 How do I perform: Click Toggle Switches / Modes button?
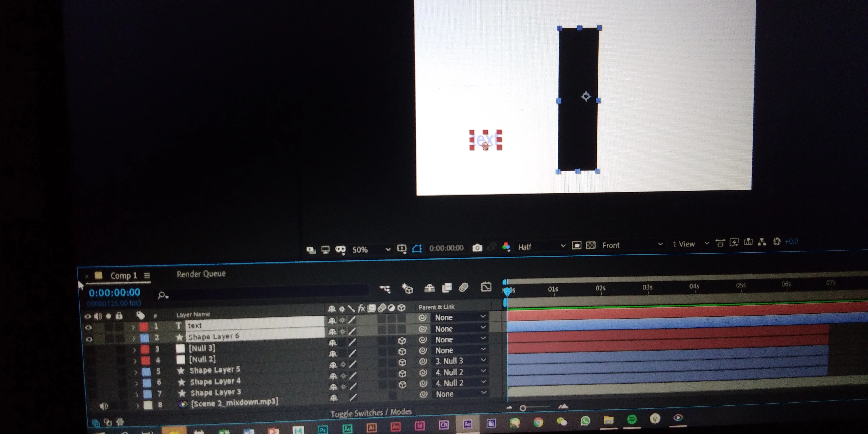pos(371,413)
